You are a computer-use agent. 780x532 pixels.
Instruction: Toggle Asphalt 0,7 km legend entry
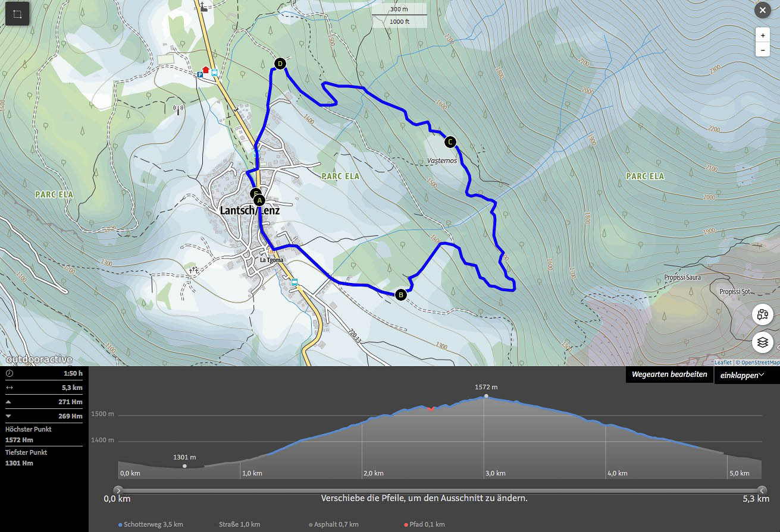(x=334, y=525)
